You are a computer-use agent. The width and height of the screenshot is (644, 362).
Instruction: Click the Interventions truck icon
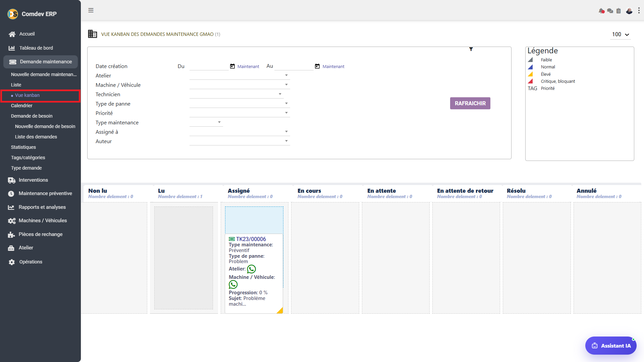tap(12, 180)
